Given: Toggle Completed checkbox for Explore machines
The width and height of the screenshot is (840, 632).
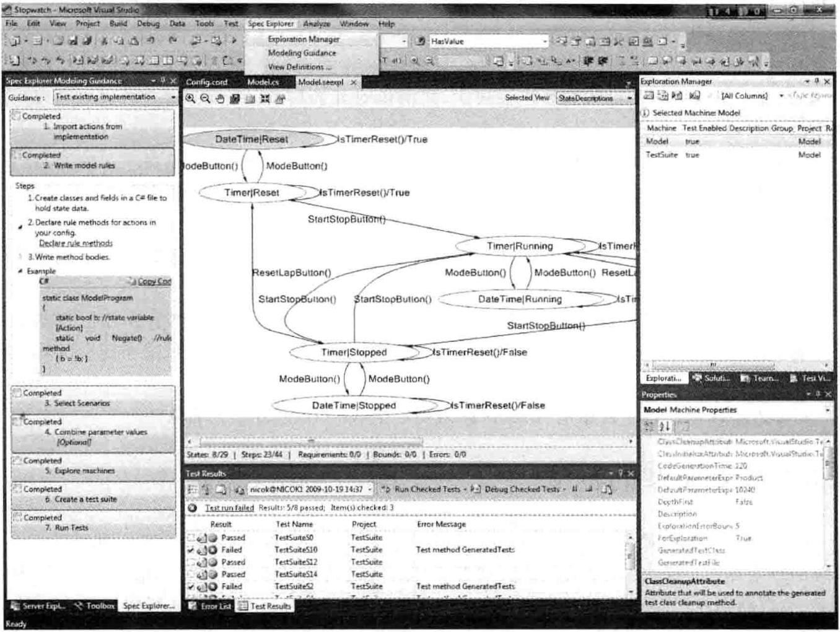Looking at the screenshot, I should pos(18,460).
